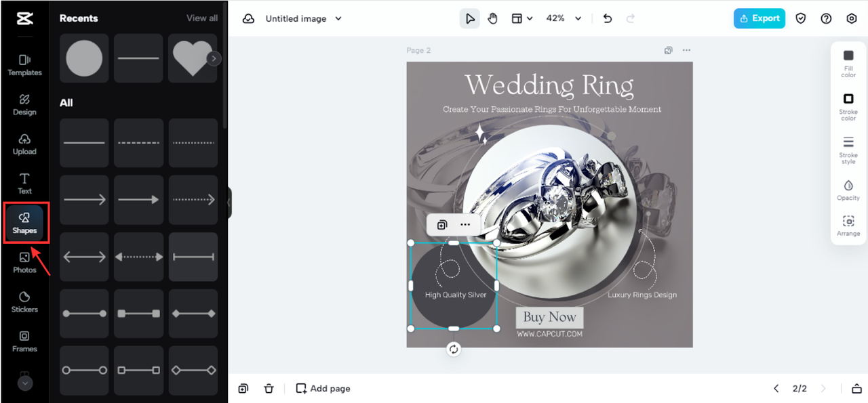
Task: Activate the Hand pan tool
Action: pyautogui.click(x=493, y=19)
